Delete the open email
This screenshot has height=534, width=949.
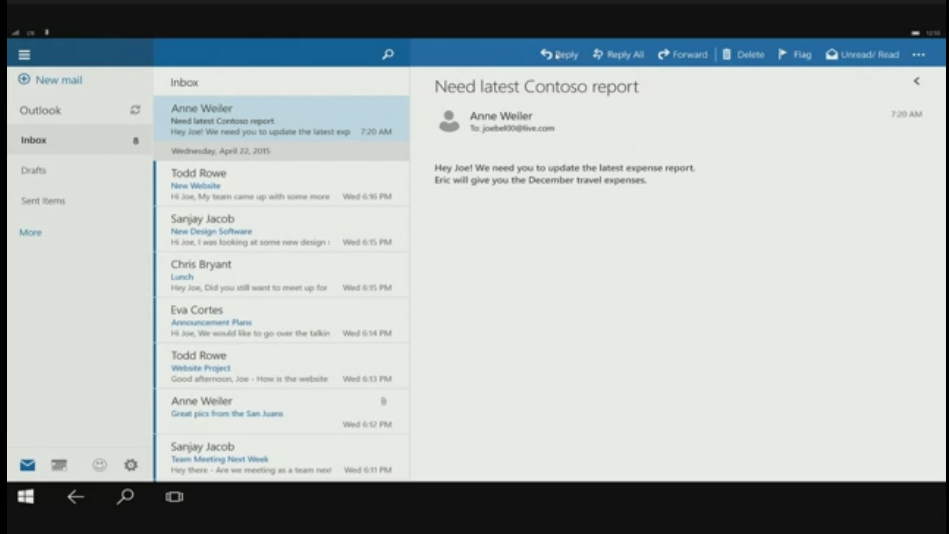[x=743, y=55]
